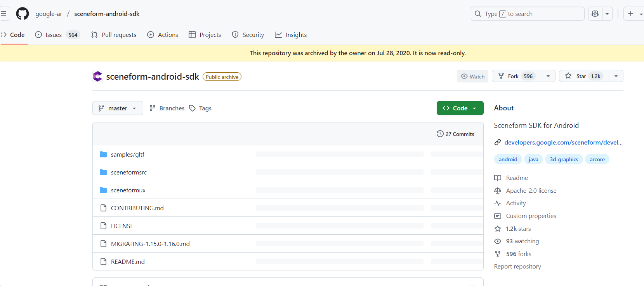The height and width of the screenshot is (286, 644).
Task: Open MIGRATING-1.15.0-1.16.0.md file
Action: pos(150,244)
